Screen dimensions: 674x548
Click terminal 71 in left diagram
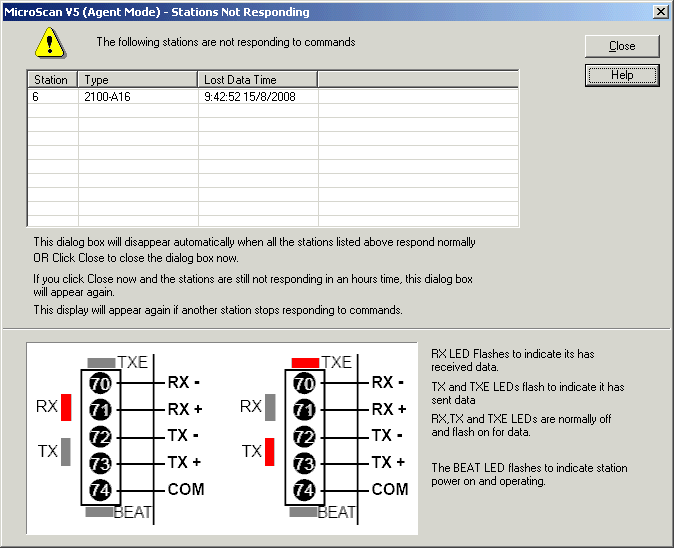click(x=100, y=410)
